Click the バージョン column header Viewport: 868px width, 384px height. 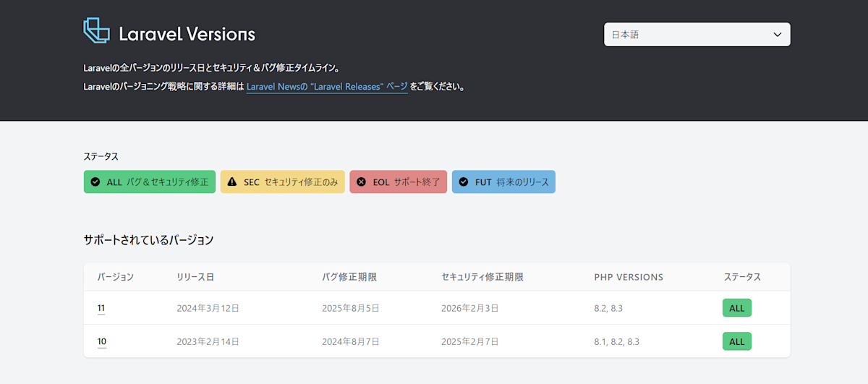tap(116, 277)
